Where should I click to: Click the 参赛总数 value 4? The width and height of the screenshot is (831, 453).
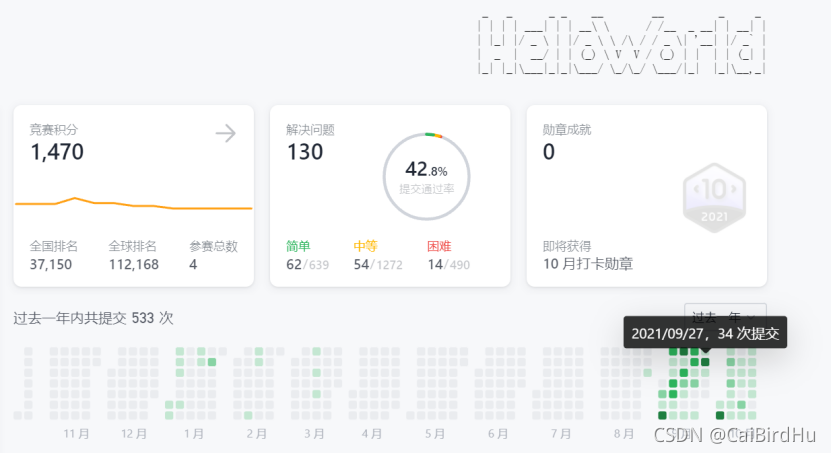tap(193, 264)
